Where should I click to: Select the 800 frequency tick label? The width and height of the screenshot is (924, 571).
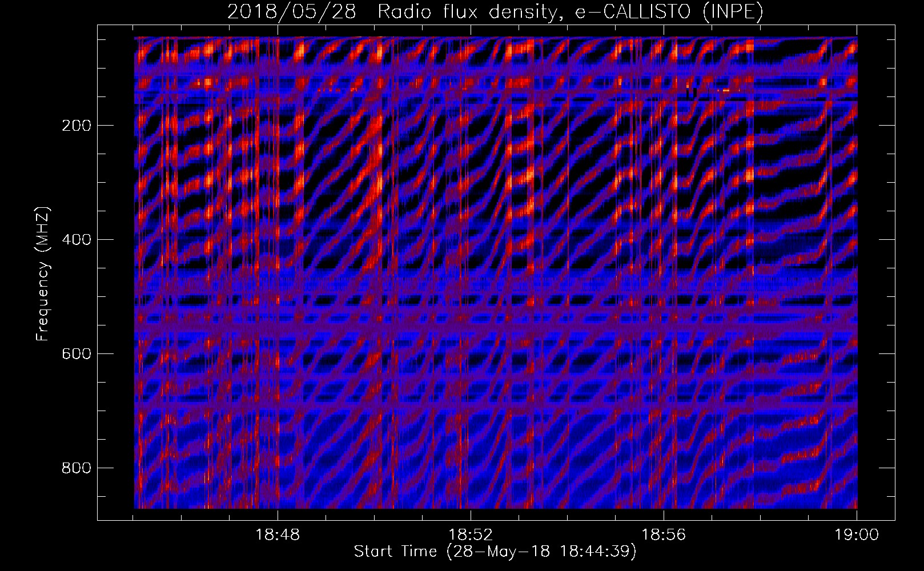pyautogui.click(x=76, y=468)
